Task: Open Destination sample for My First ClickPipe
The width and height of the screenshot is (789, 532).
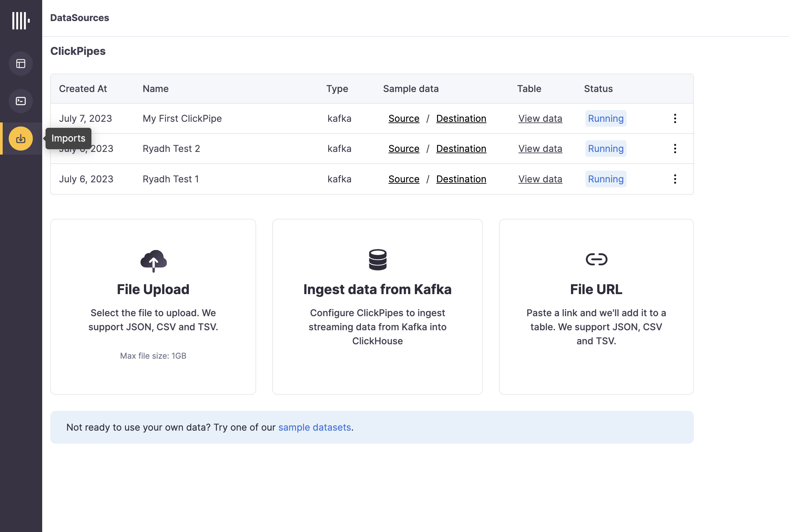Action: coord(461,118)
